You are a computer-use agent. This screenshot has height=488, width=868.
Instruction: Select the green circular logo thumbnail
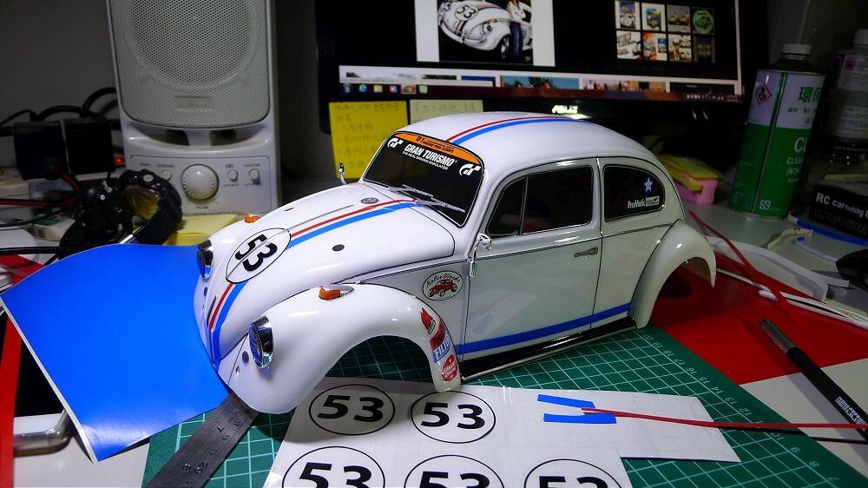point(703,21)
